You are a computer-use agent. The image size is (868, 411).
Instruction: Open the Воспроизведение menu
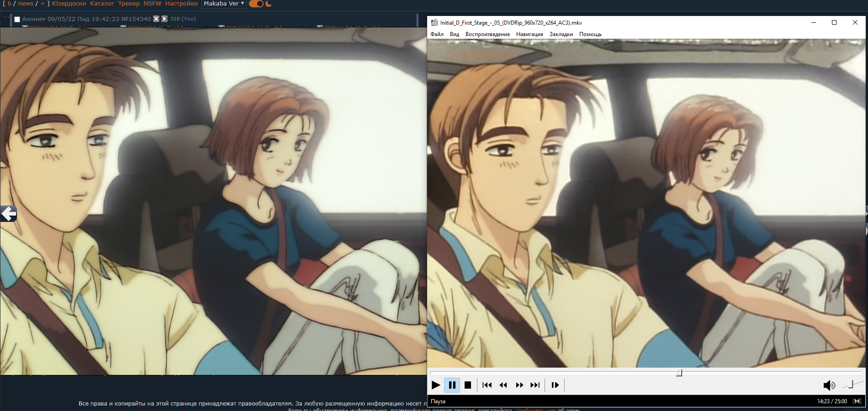coord(487,34)
